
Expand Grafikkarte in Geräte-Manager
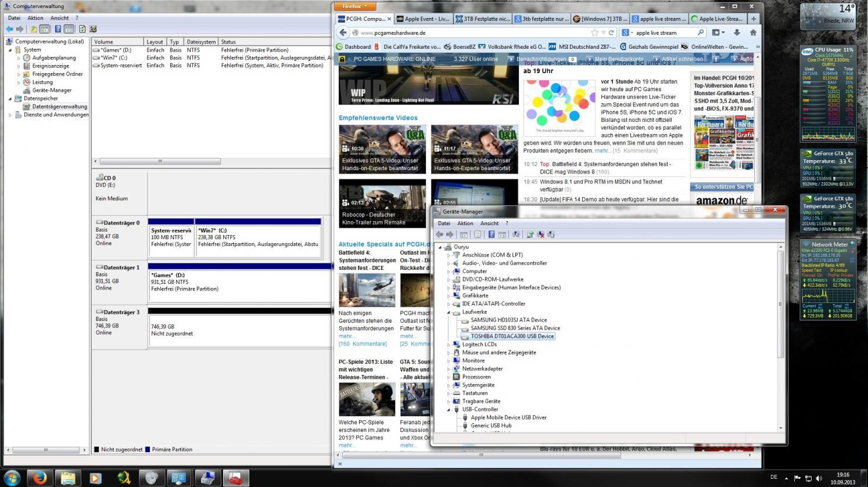point(449,296)
